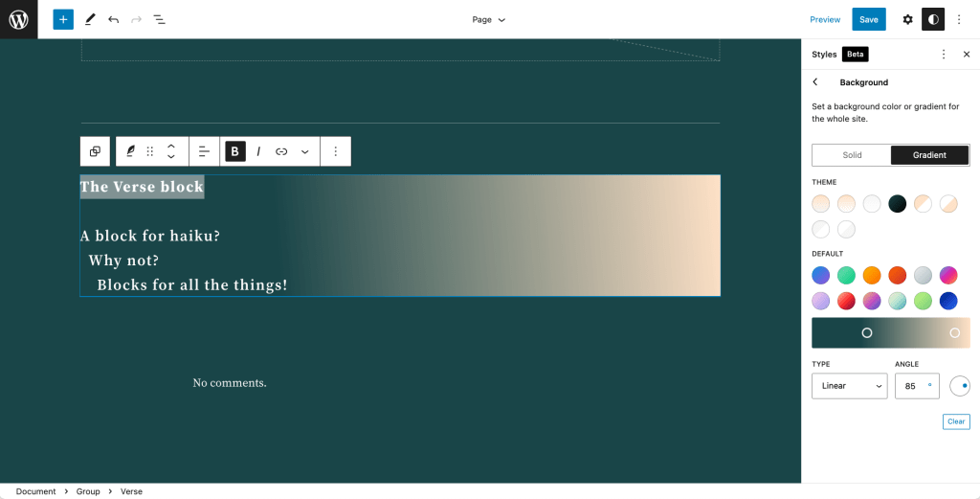Insert a link
Viewport: 980px width, 499px height.
(x=281, y=151)
